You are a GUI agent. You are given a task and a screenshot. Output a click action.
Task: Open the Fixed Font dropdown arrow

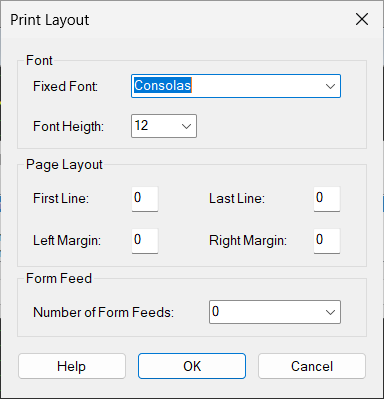point(330,86)
